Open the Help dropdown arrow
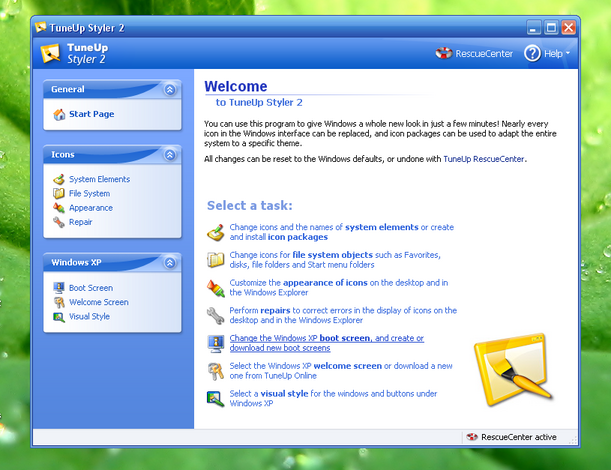The height and width of the screenshot is (470, 611). coord(568,53)
